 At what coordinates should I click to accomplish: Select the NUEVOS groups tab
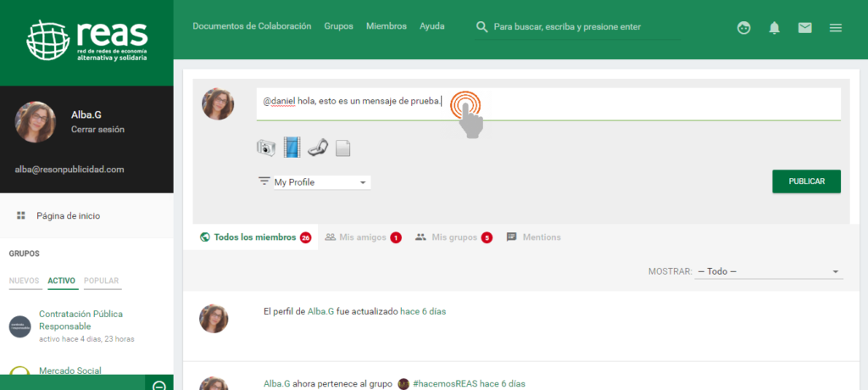24,281
